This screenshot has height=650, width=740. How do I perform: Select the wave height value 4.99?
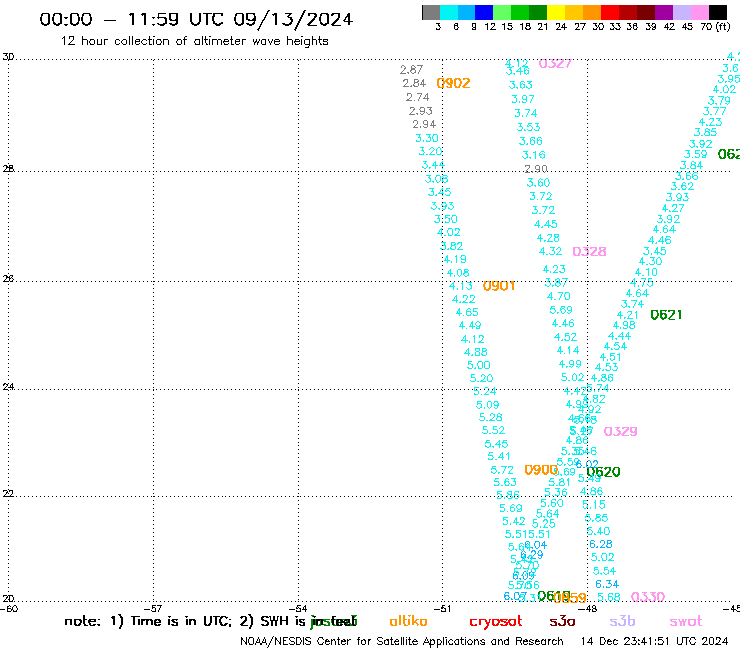coord(570,364)
